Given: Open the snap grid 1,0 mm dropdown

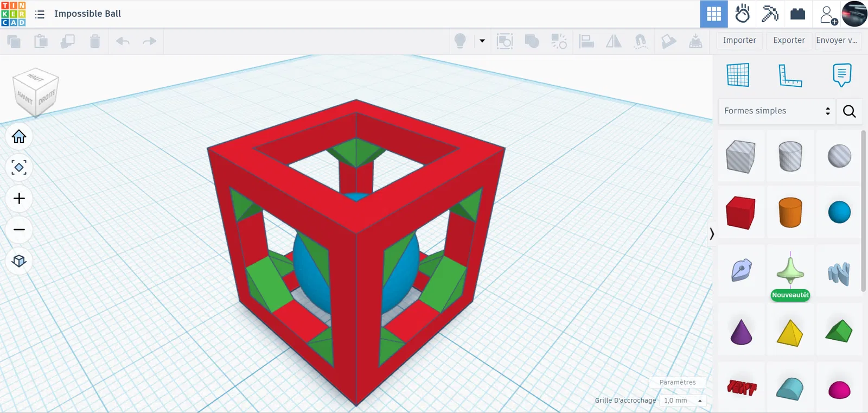Looking at the screenshot, I should click(683, 401).
